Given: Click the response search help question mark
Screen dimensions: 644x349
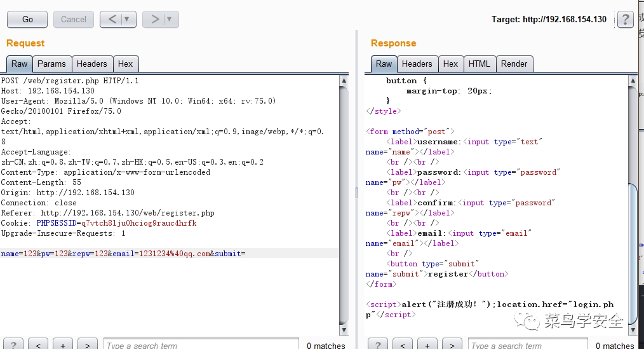Looking at the screenshot, I should coord(378,345).
